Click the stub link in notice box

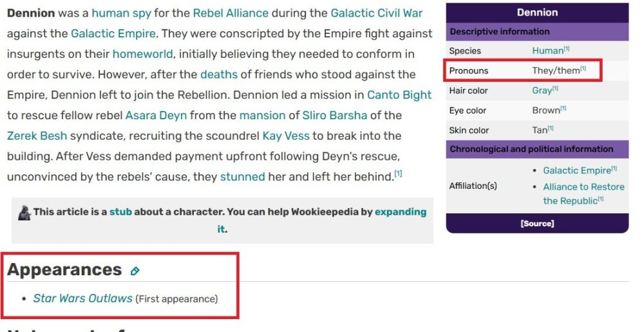pyautogui.click(x=120, y=211)
